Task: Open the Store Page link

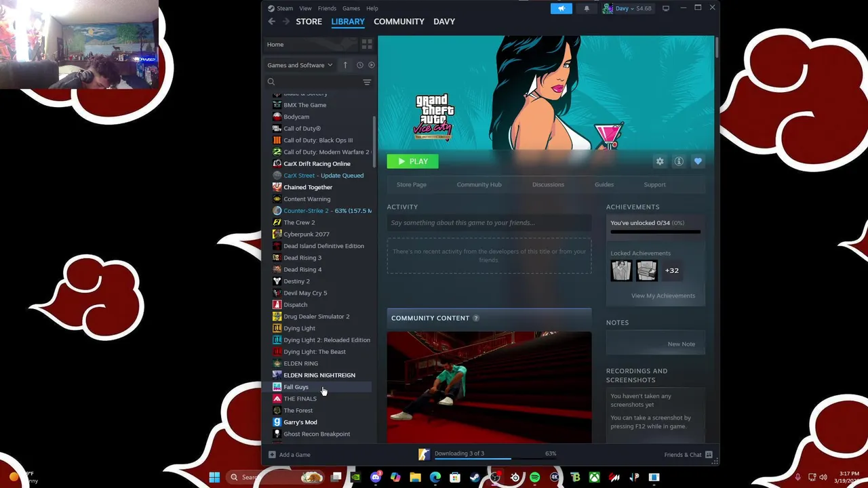Action: (x=412, y=184)
